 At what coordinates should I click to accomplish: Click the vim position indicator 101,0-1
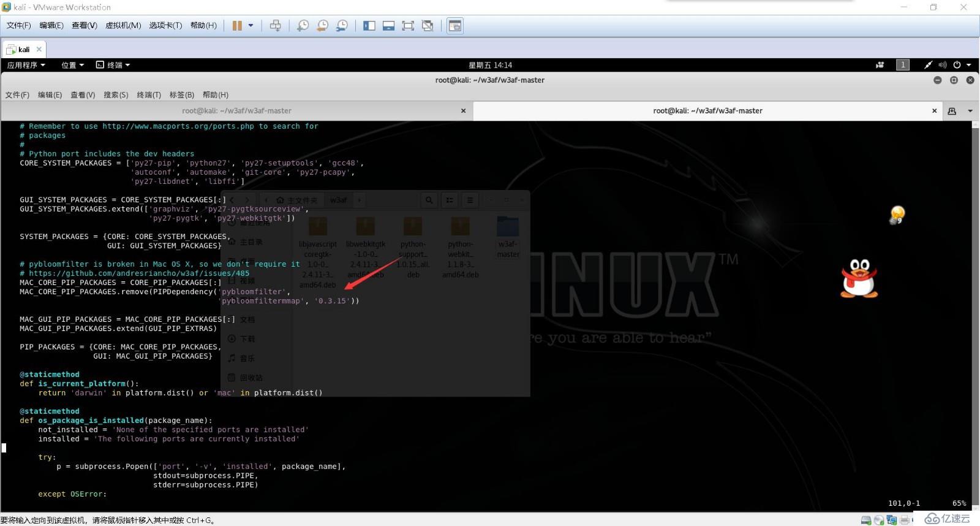click(904, 503)
